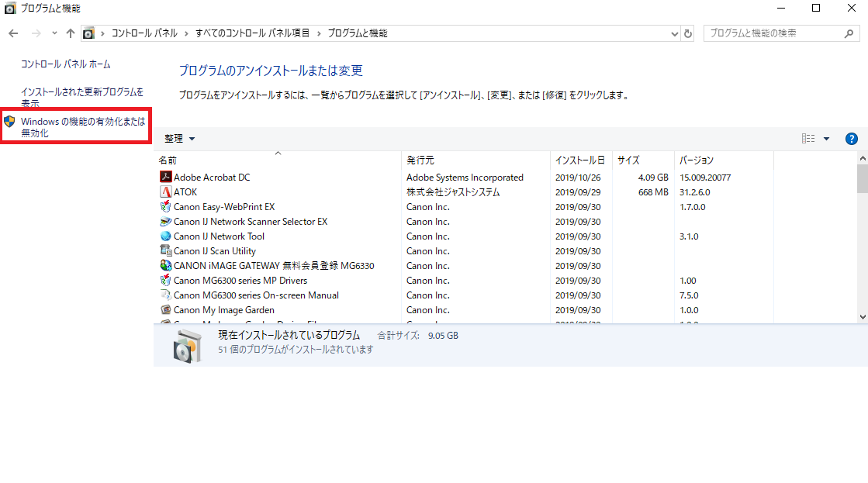Screen dimensions: 868x483
Task: Click the Canon My Image Garden icon
Action: pos(165,310)
